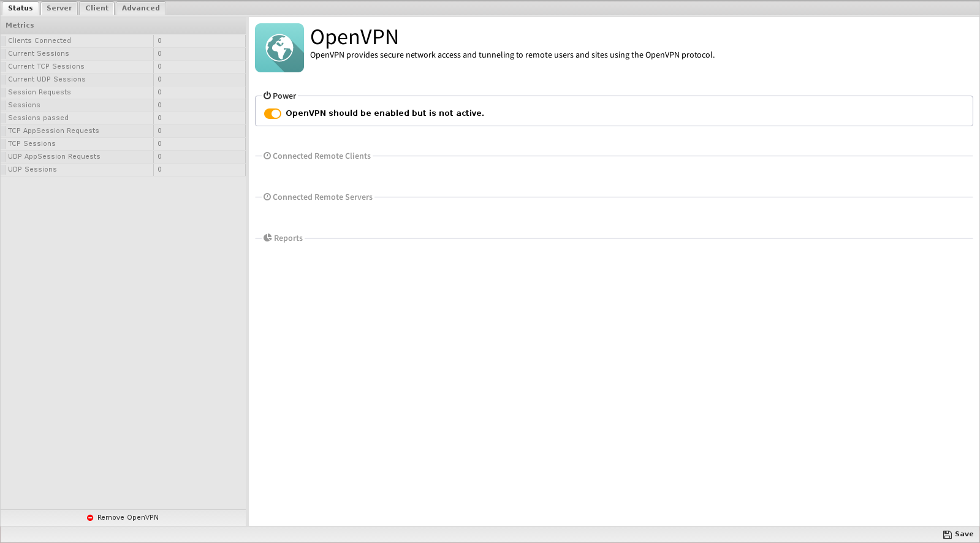Click the Clients Connected value 0
This screenshot has width=980, height=543.
click(160, 40)
